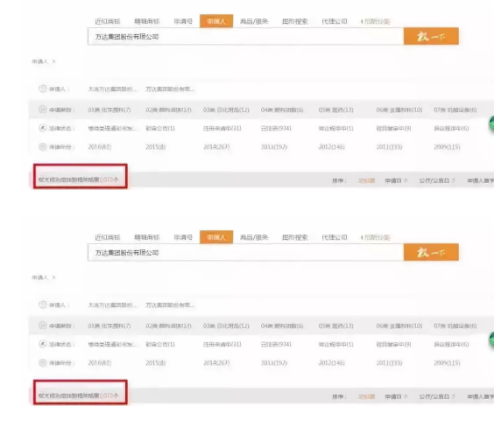Screen dimensions: 497x425
Task: Click the 法律状态 row icon in the lower panel
Action: [42, 344]
